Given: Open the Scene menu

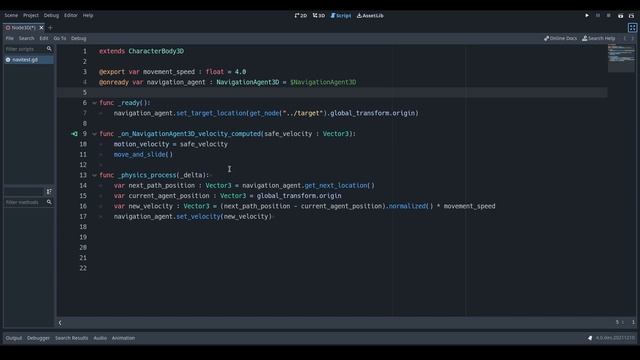Looking at the screenshot, I should pyautogui.click(x=11, y=15).
